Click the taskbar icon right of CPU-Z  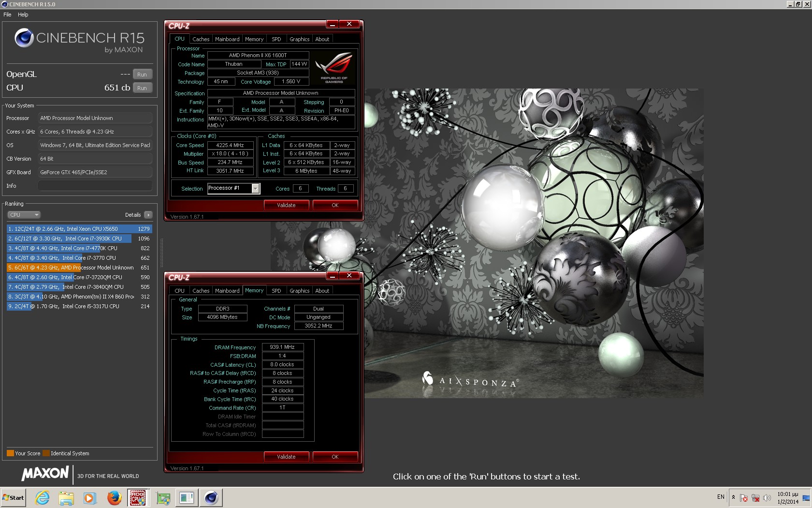click(x=163, y=498)
